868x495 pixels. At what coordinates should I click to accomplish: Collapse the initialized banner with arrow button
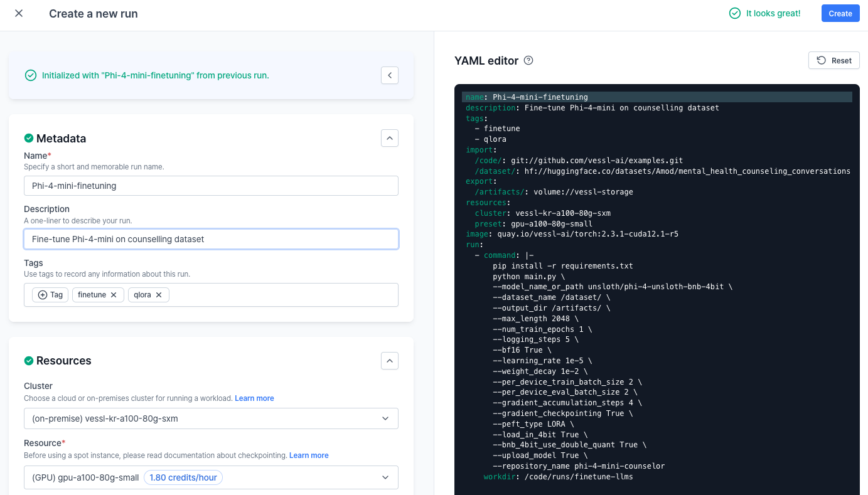click(390, 75)
